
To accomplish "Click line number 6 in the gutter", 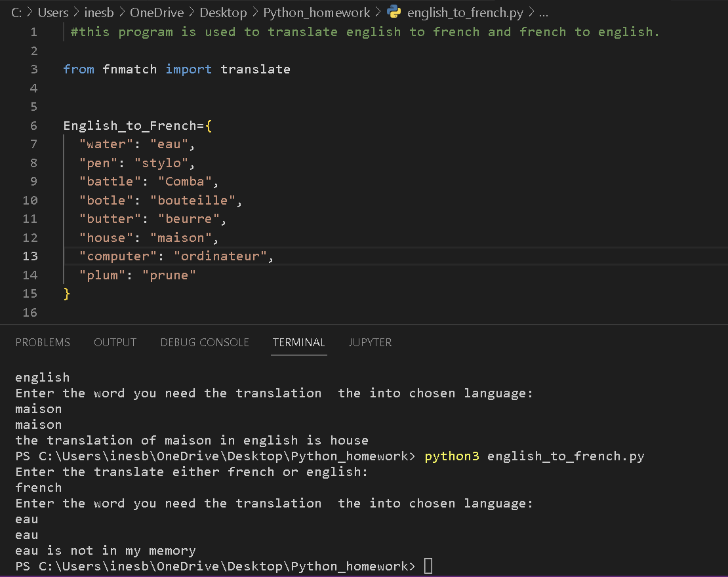I will click(34, 125).
